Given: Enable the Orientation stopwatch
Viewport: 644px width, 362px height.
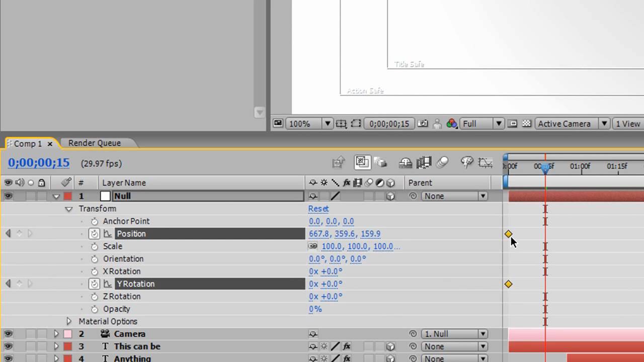Looking at the screenshot, I should pos(94,259).
